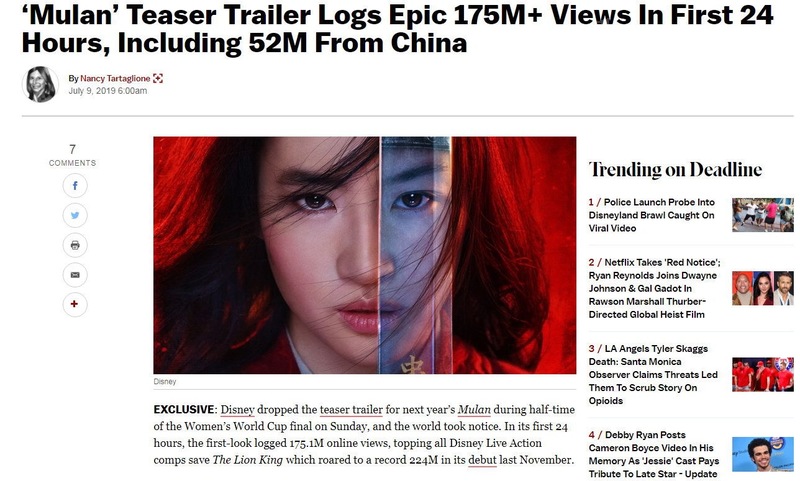Click the teaser trailer link
The height and width of the screenshot is (481, 800).
(351, 410)
